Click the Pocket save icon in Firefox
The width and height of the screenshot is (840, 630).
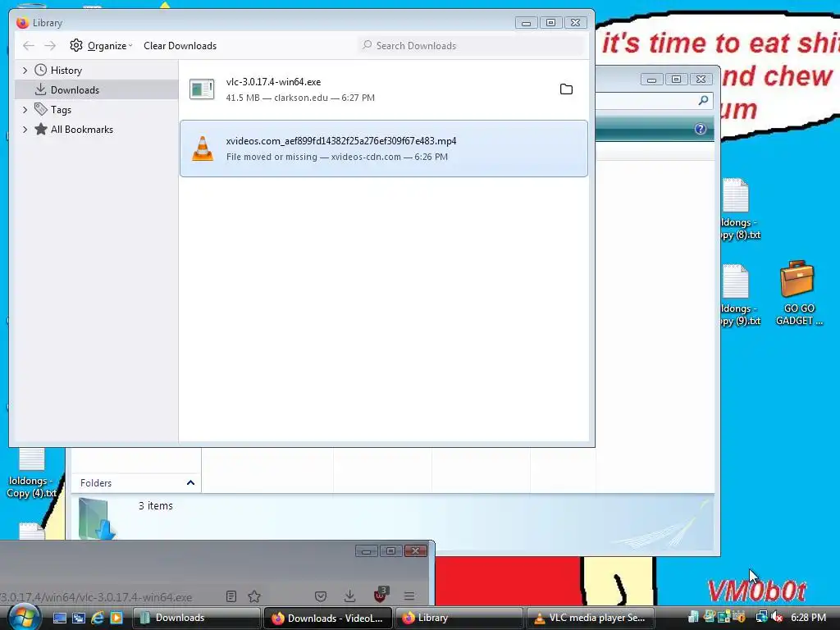tap(321, 596)
